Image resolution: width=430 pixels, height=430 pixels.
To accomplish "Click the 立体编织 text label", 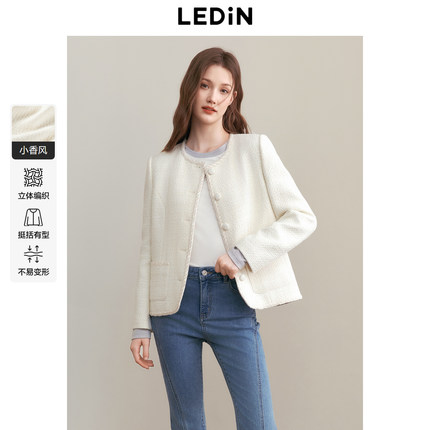I will pos(33,196).
